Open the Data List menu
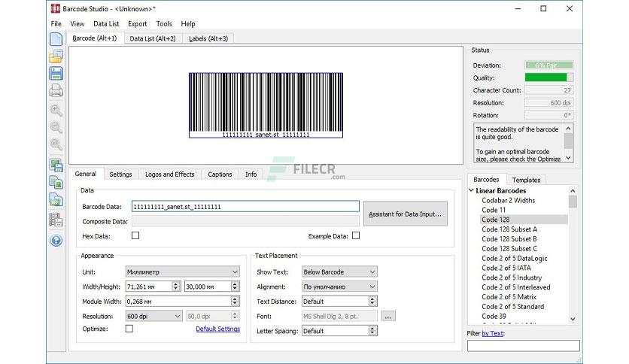This screenshot has height=364, width=629. point(106,24)
